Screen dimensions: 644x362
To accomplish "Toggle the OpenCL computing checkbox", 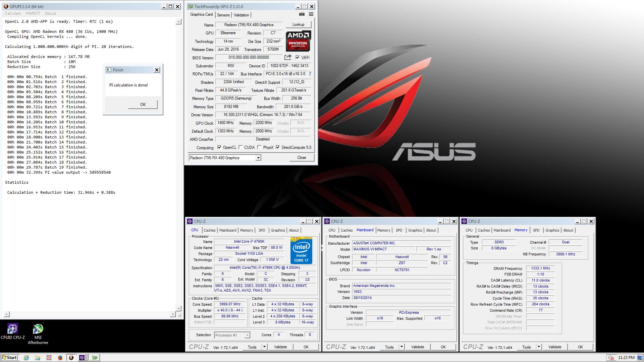I will 219,147.
